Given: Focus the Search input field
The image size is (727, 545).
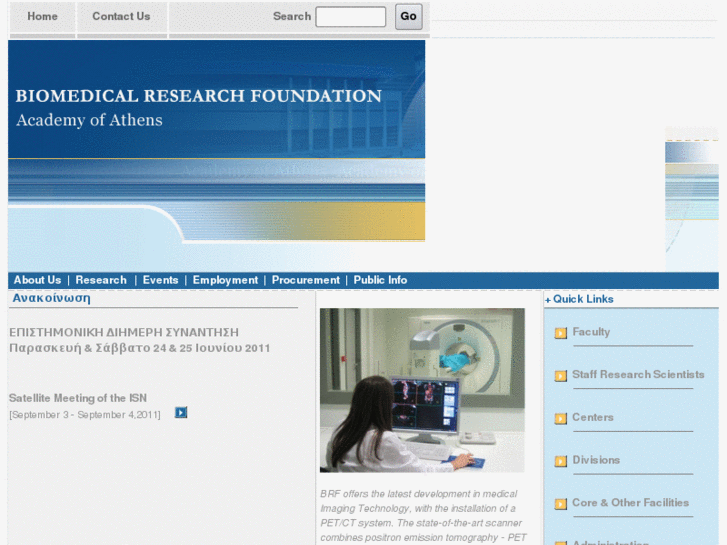Looking at the screenshot, I should tap(351, 17).
